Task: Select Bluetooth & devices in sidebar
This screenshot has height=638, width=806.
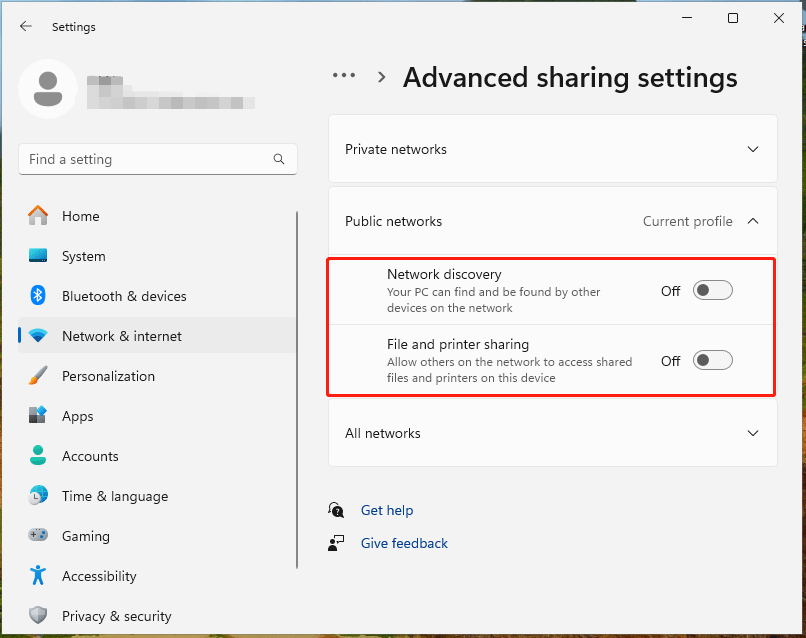Action: (x=40, y=296)
